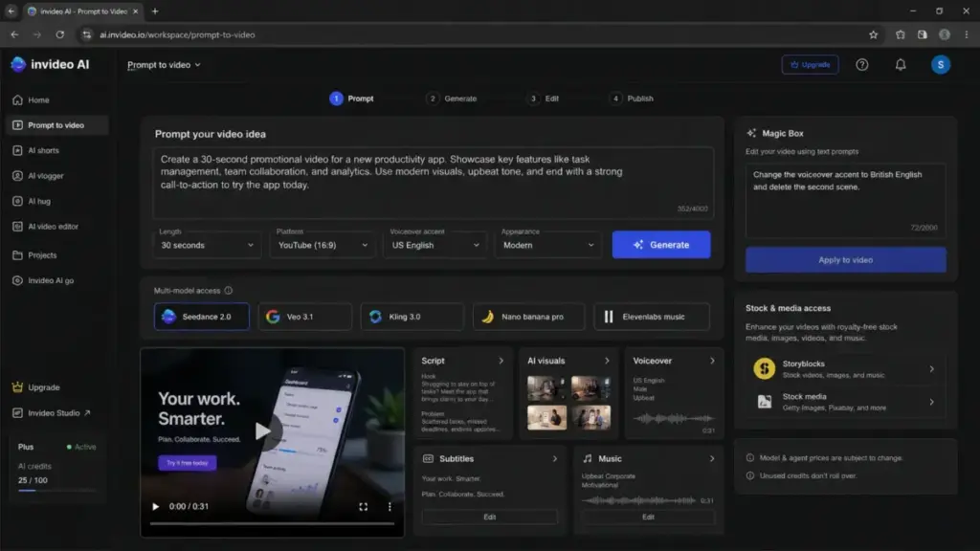Click the Music note icon
This screenshot has width=980, height=551.
pyautogui.click(x=588, y=458)
